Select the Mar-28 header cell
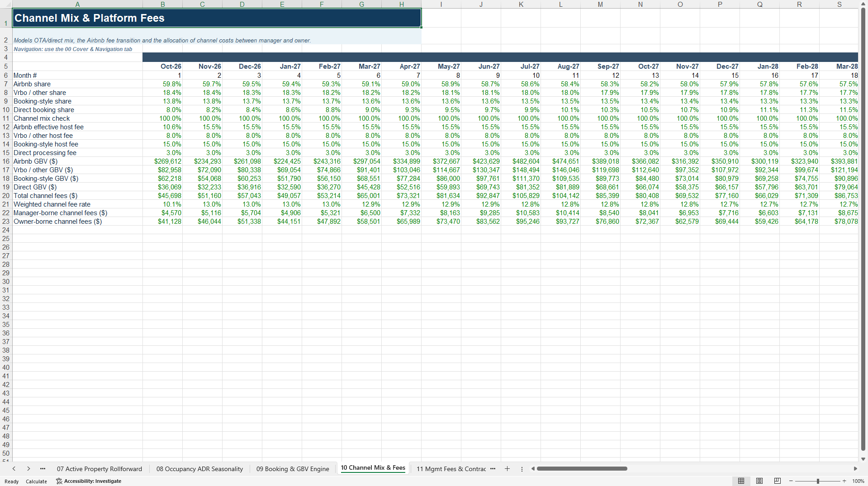868x486 pixels. [x=839, y=66]
